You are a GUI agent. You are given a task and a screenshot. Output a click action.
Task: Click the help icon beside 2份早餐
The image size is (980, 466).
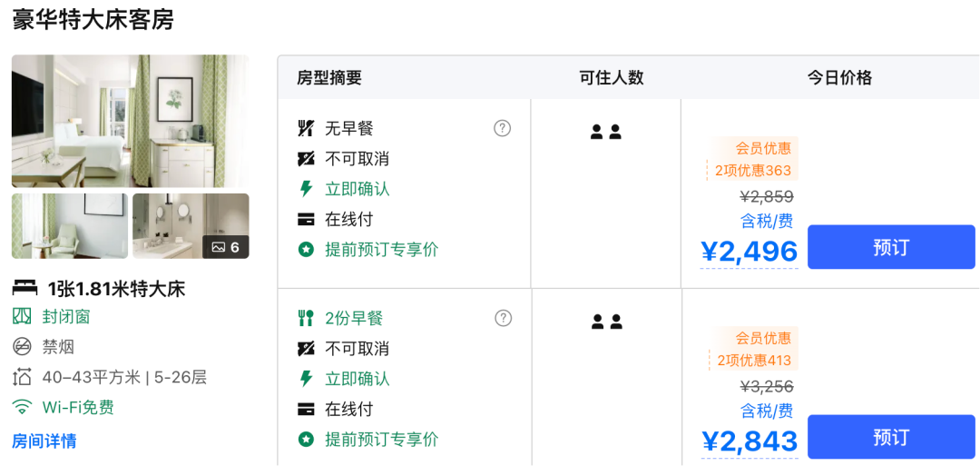[503, 318]
